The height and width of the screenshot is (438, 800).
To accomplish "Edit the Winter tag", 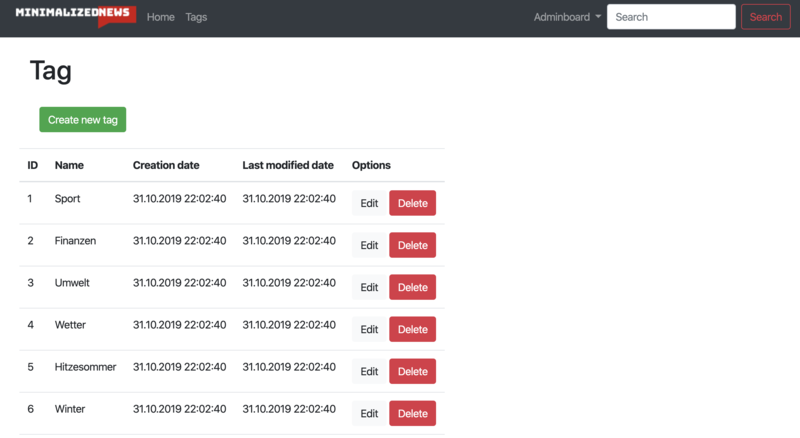I will pyautogui.click(x=369, y=413).
